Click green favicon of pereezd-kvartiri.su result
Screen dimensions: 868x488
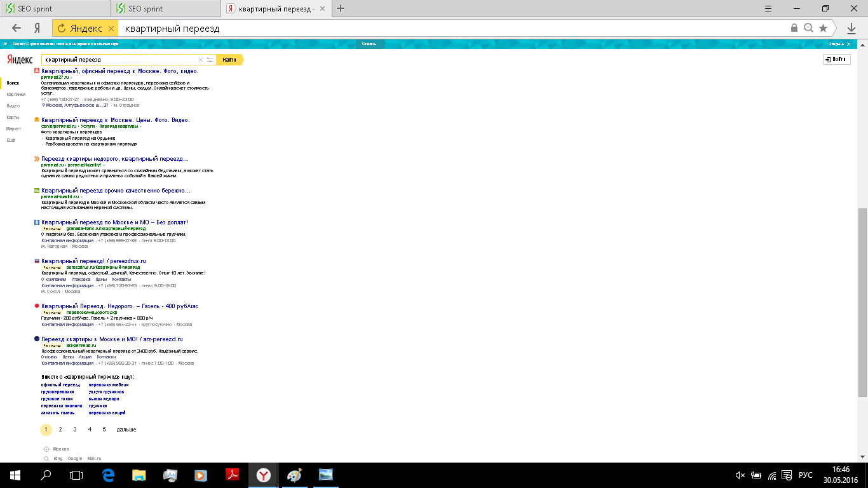pyautogui.click(x=37, y=191)
